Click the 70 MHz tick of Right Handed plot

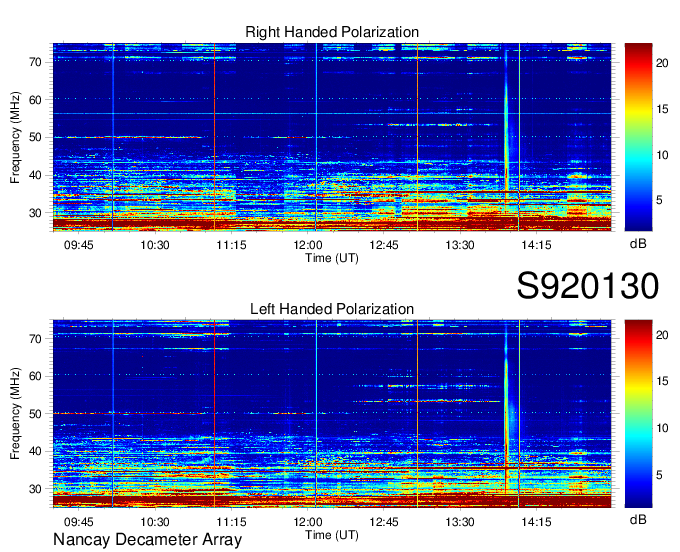click(x=36, y=62)
